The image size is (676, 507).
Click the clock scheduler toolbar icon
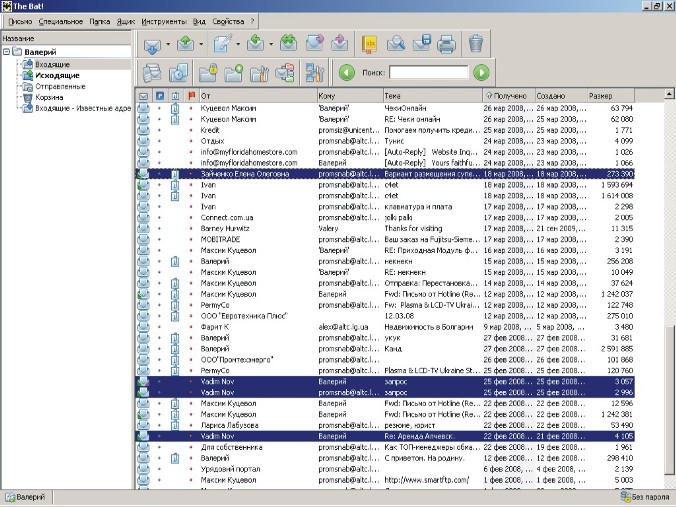click(x=178, y=73)
